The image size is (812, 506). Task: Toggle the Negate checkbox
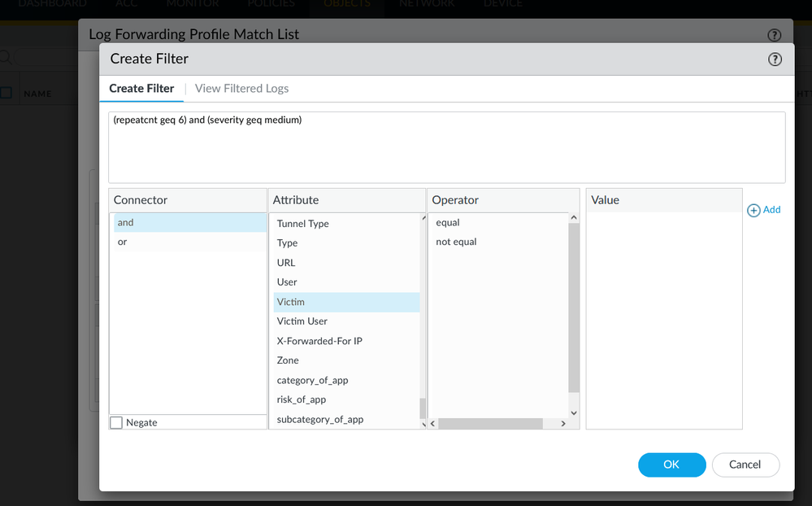click(x=116, y=423)
